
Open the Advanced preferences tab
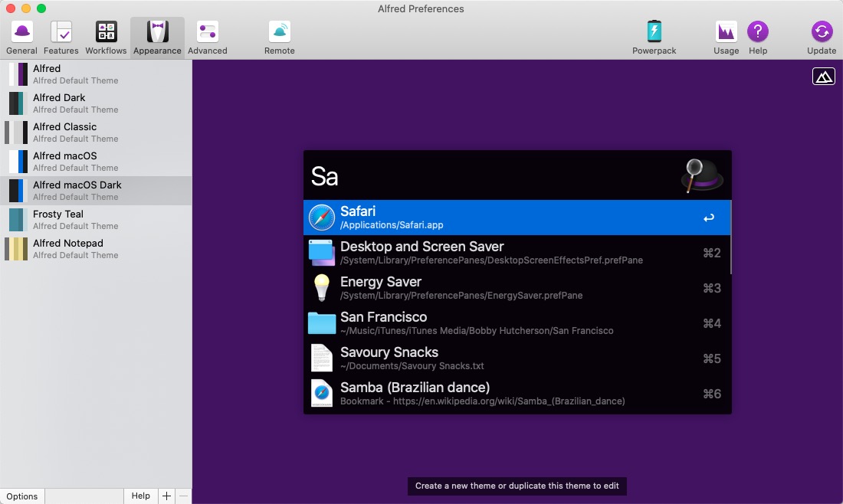coord(207,38)
